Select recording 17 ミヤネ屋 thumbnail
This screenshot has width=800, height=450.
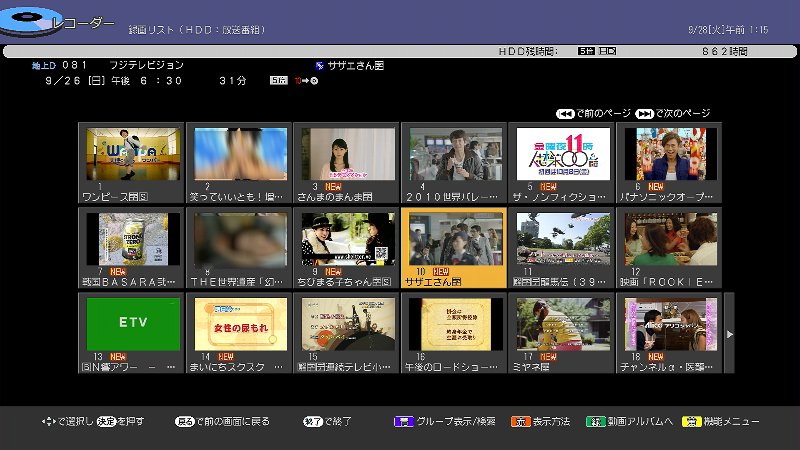[561, 324]
